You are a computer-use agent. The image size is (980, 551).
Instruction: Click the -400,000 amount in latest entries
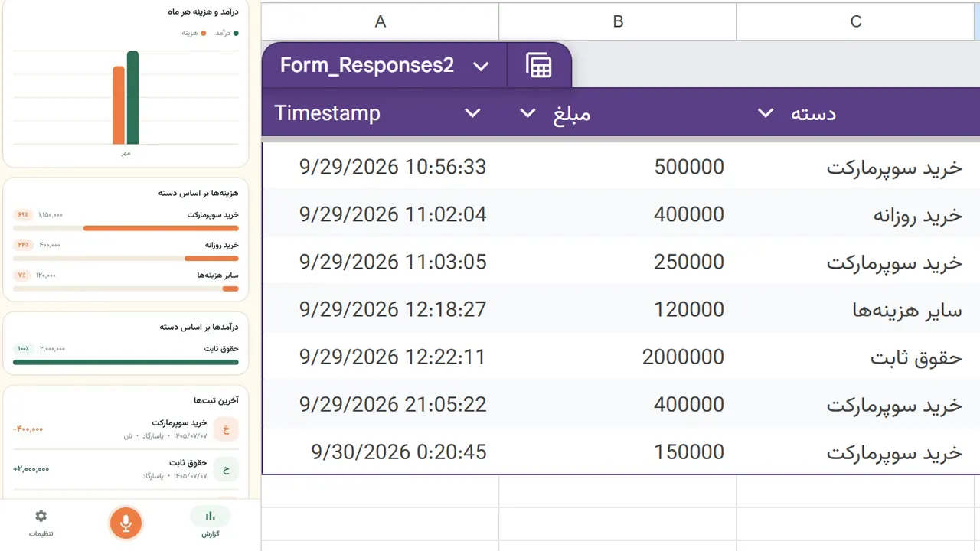coord(28,429)
